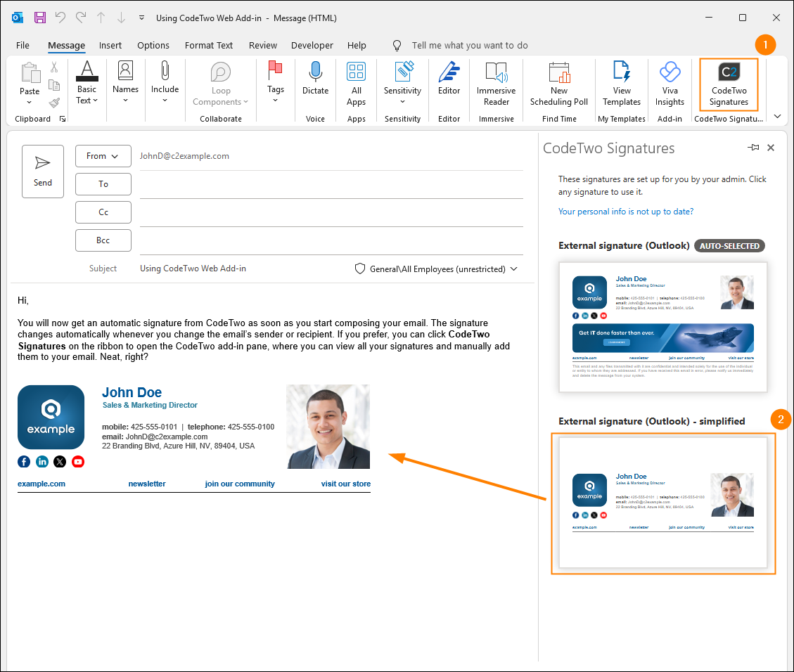
Task: Create a New Scheduling Poll
Action: pyautogui.click(x=559, y=84)
